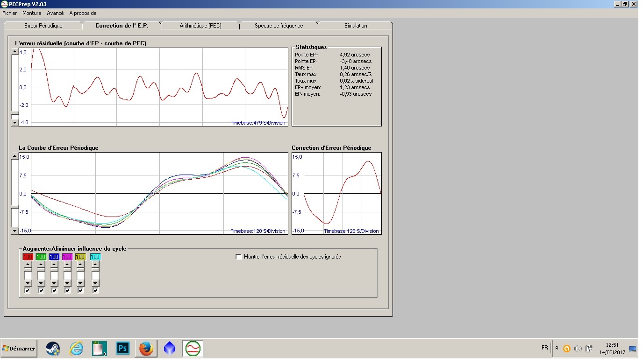
Task: Open the Spectre de fréquence tab
Action: [x=279, y=26]
